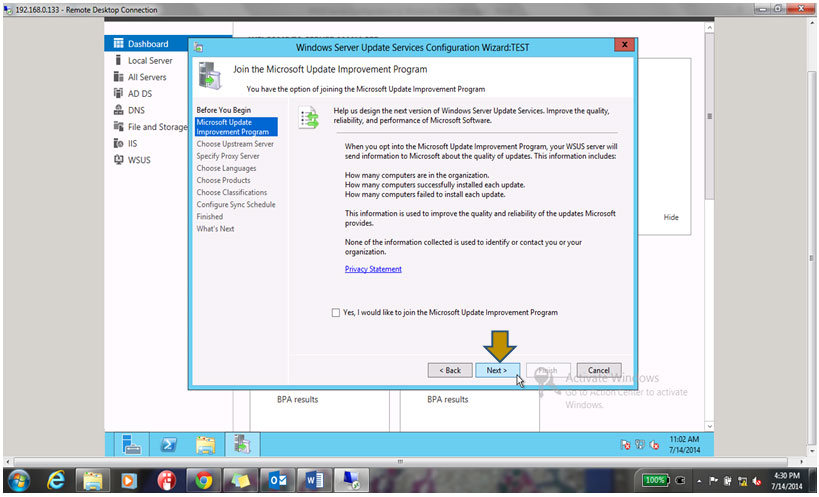This screenshot has height=497, width=819.
Task: Close the WSUS wizard dialog
Action: [x=624, y=45]
